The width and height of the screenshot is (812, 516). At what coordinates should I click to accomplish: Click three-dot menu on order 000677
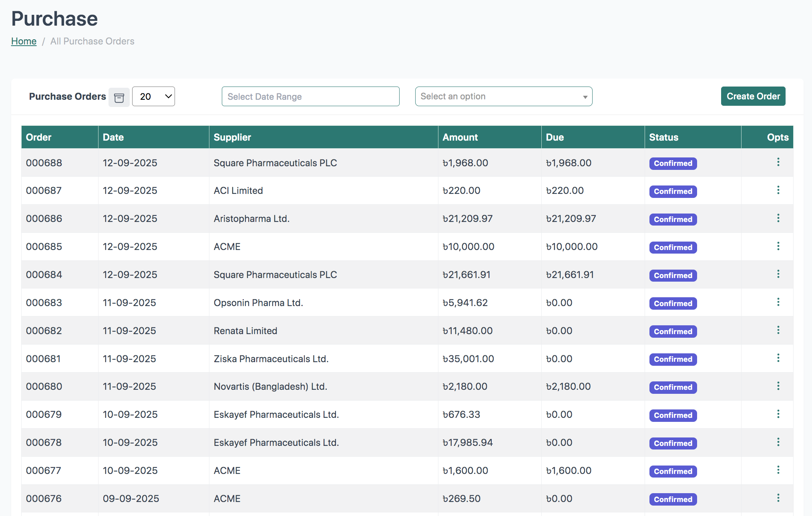778,470
